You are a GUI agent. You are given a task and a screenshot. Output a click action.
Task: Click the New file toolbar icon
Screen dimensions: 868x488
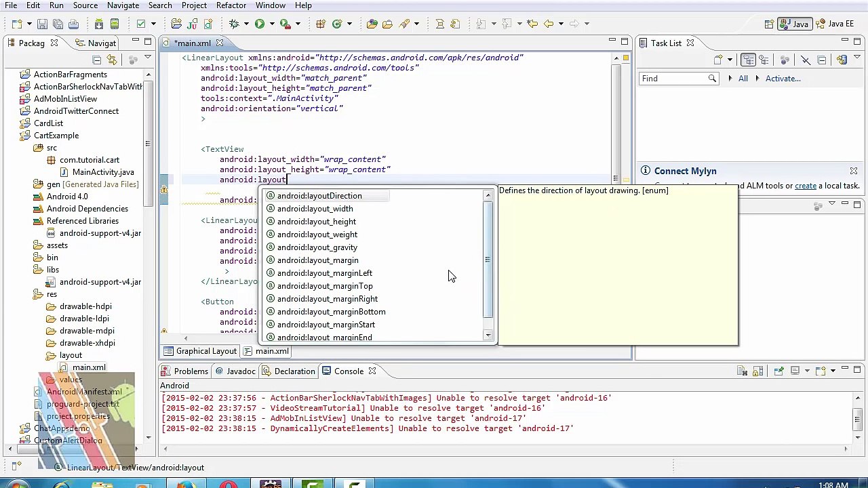pos(16,24)
